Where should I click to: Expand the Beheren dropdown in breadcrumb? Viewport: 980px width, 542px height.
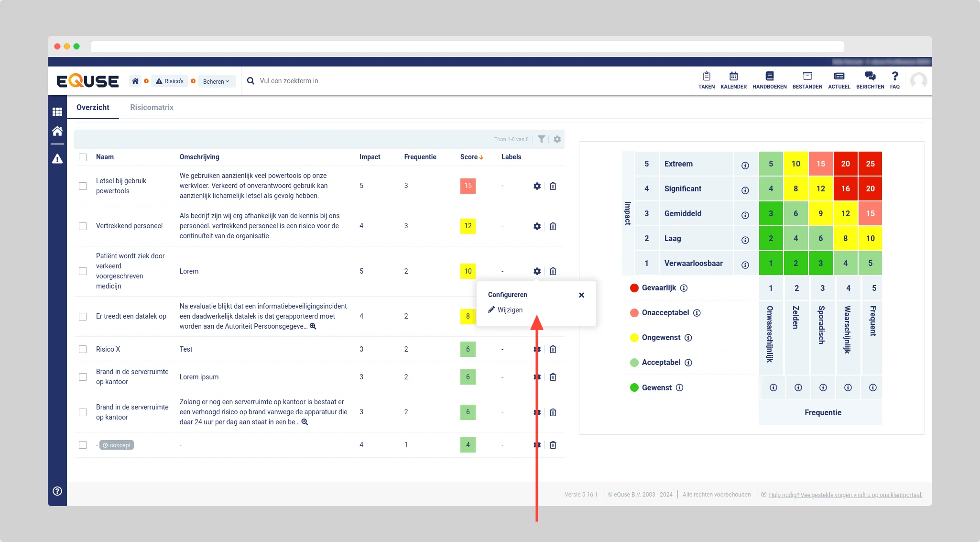(x=216, y=81)
